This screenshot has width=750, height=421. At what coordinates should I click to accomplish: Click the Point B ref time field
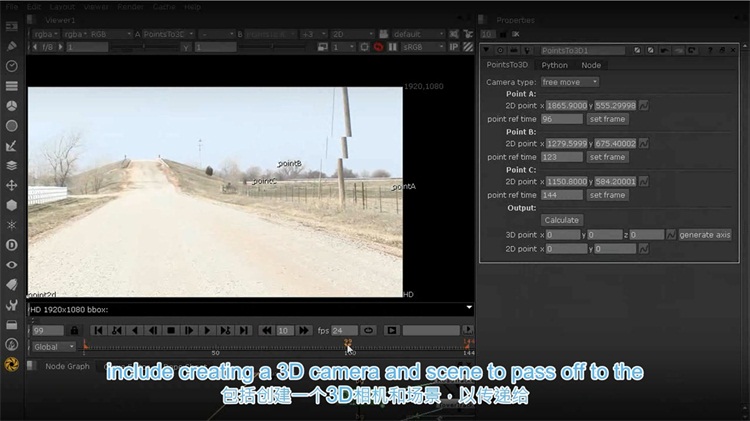561,157
